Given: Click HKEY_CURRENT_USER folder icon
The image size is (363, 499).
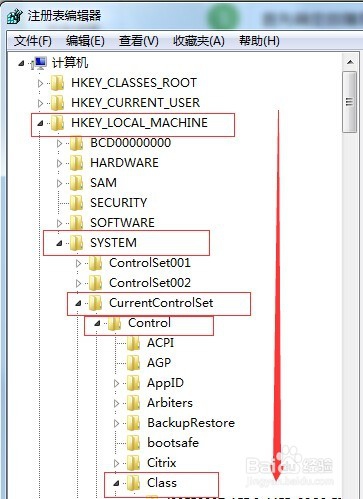Looking at the screenshot, I should pyautogui.click(x=58, y=103).
